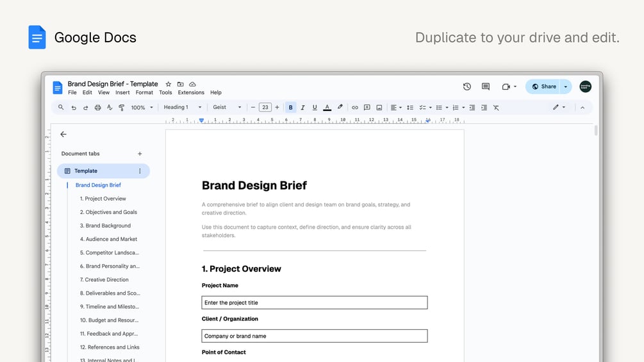This screenshot has width=644, height=362.
Task: Open version history clock icon
Action: (467, 86)
